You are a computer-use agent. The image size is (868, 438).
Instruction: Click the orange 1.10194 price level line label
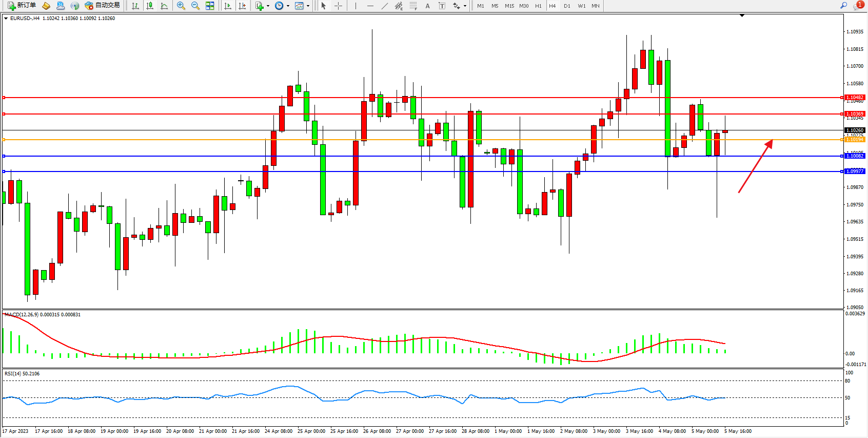point(855,140)
